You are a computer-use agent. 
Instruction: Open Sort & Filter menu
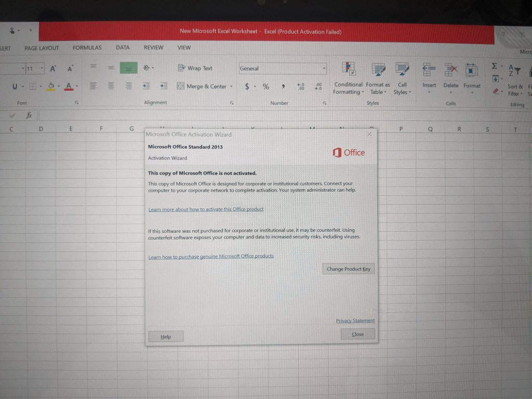point(515,80)
